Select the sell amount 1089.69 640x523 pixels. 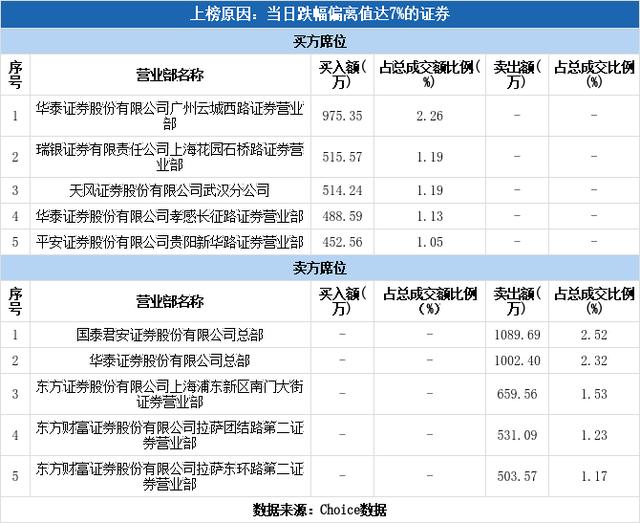point(517,335)
